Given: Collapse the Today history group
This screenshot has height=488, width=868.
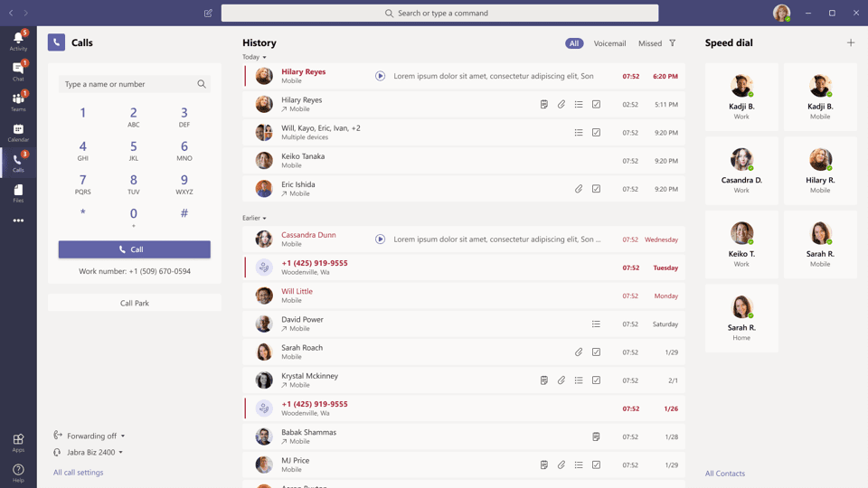Looking at the screenshot, I should [x=254, y=57].
